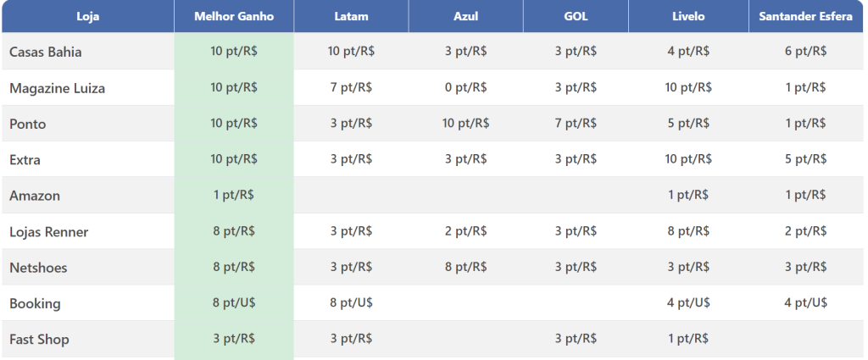Screen dimensions: 868x360
Task: Select the Azul column header
Action: coord(465,16)
